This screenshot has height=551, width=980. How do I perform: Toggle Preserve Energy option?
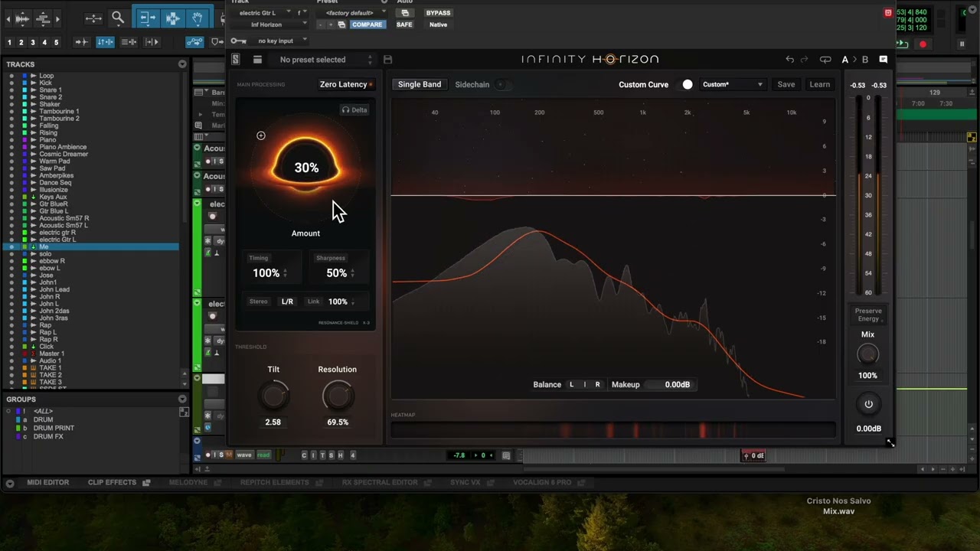pyautogui.click(x=868, y=315)
